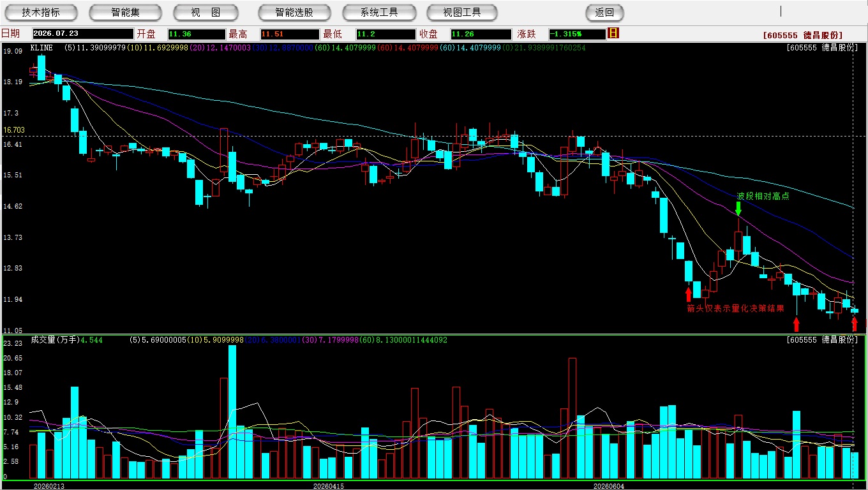Open the 智能集 button
868x490 pixels.
pyautogui.click(x=125, y=12)
